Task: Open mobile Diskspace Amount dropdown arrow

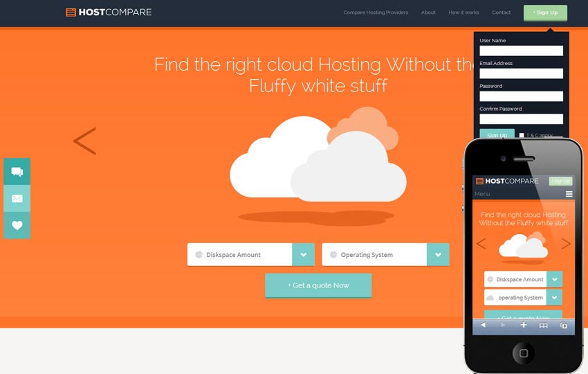Action: [x=554, y=279]
